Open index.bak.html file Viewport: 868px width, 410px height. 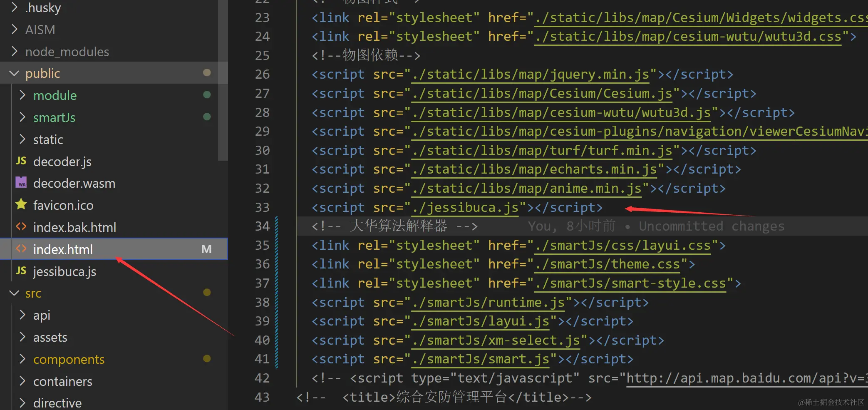click(74, 227)
